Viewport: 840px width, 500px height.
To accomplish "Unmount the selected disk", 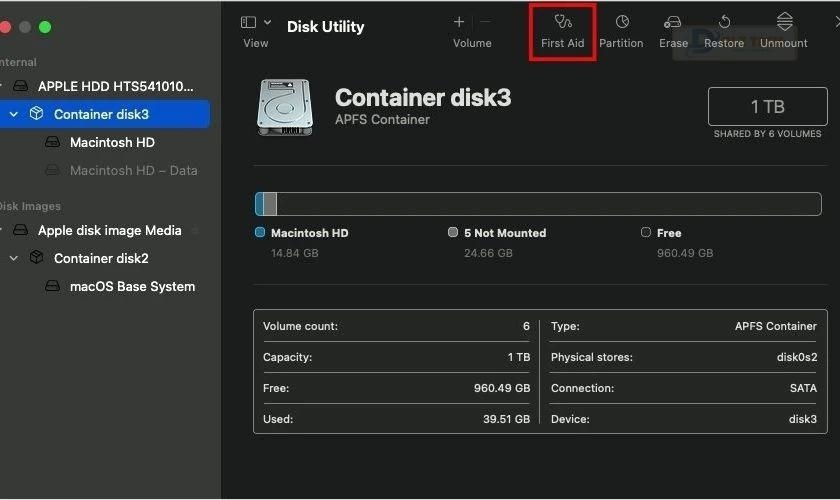I will pos(784,22).
